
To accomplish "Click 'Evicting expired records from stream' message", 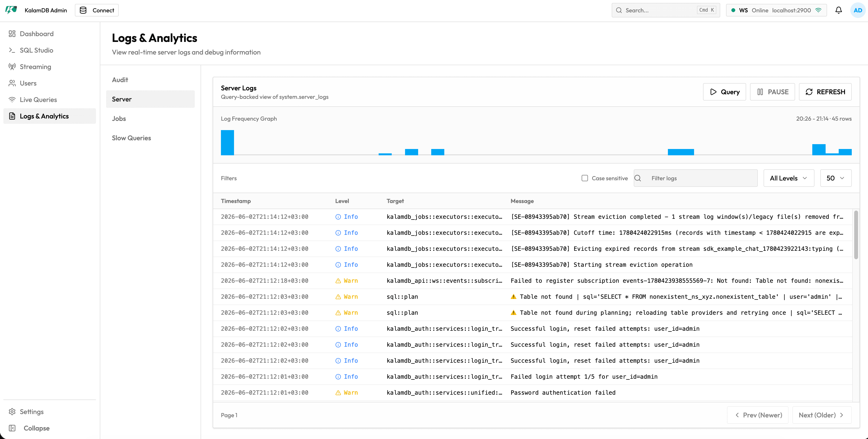I will [677, 249].
